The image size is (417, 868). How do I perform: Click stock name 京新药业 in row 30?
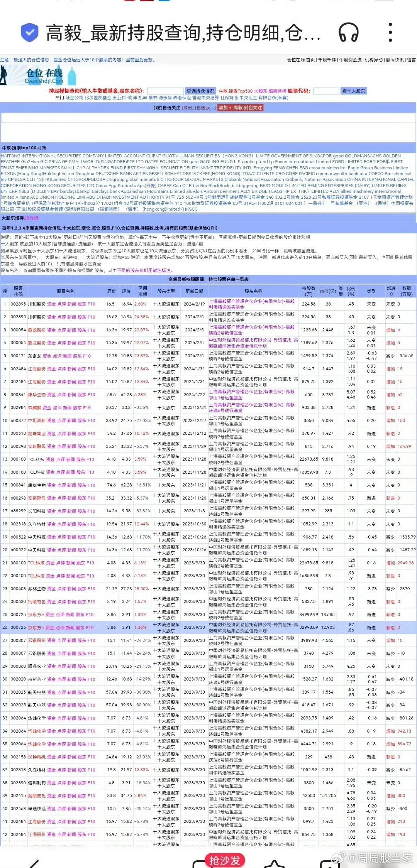(x=37, y=679)
